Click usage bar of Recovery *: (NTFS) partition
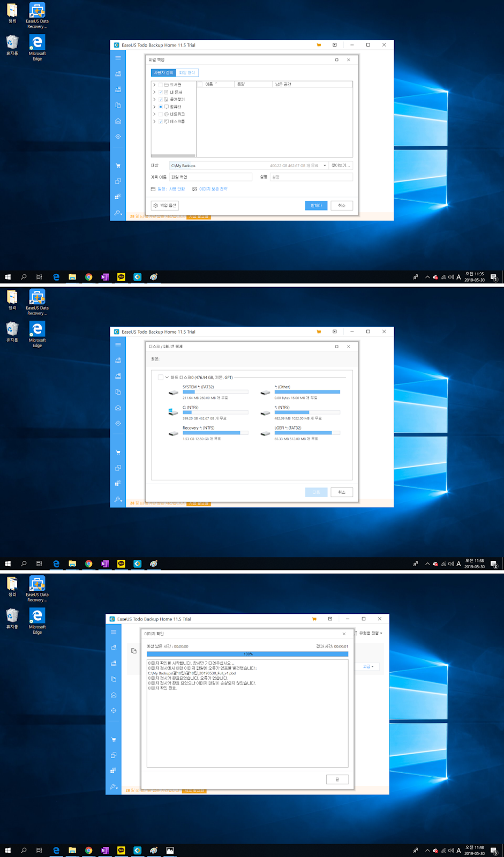Screen dimensions: 504x857 click(215, 433)
